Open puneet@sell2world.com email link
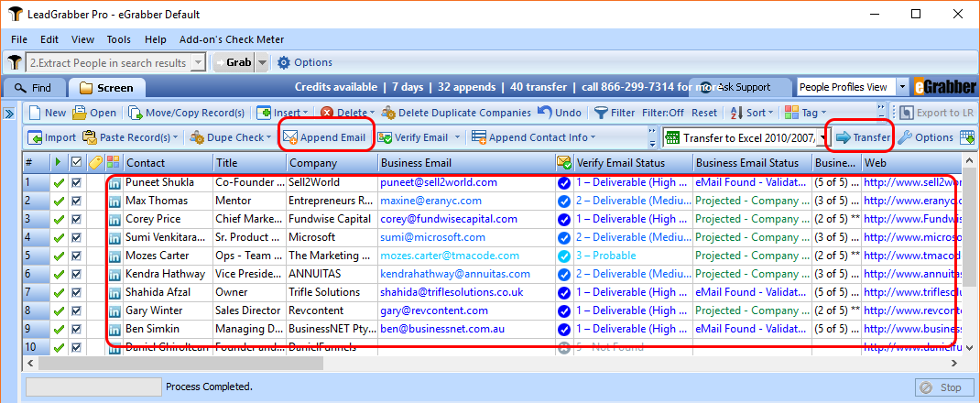980x403 pixels. (x=439, y=182)
